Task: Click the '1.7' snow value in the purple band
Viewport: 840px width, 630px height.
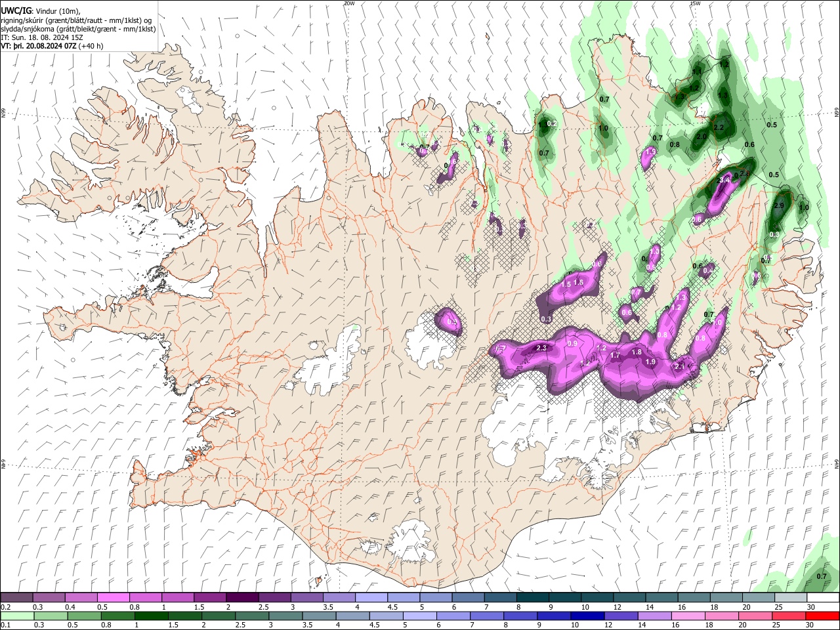Action: (616, 355)
